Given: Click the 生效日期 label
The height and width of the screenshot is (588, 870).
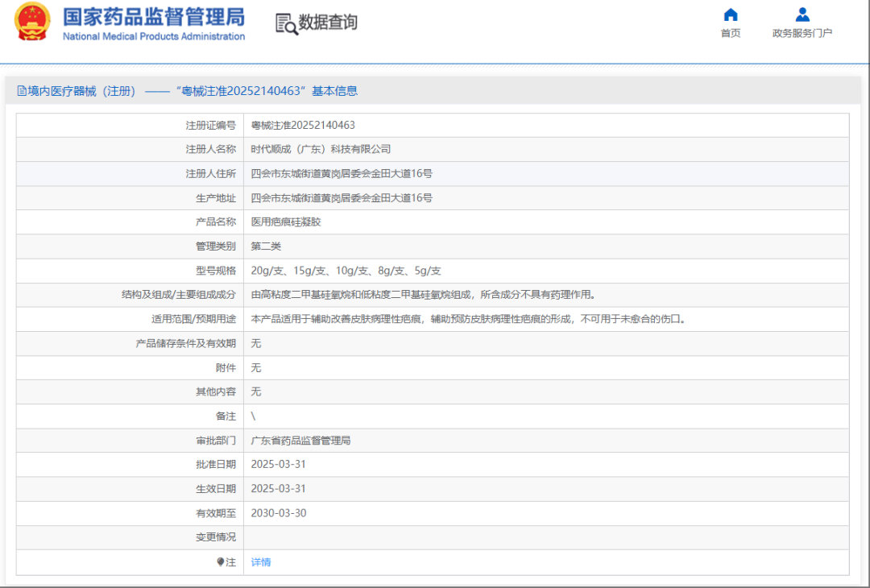Looking at the screenshot, I should pos(216,489).
